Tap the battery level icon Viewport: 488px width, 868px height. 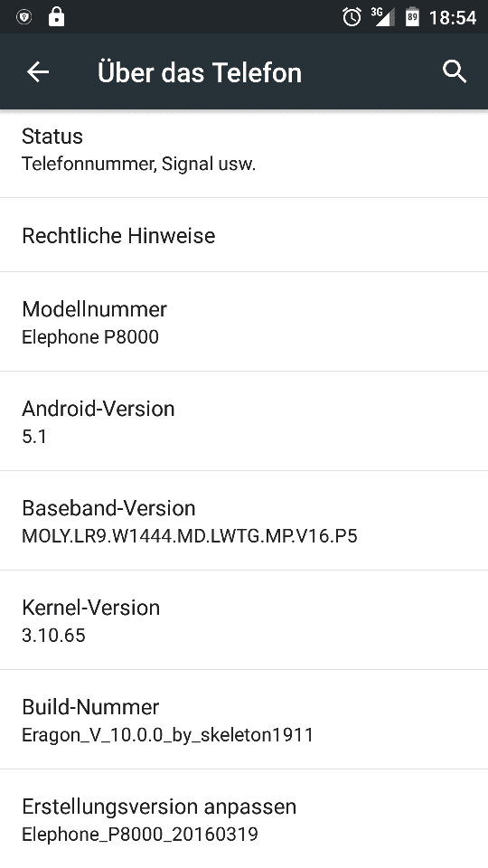click(x=412, y=17)
